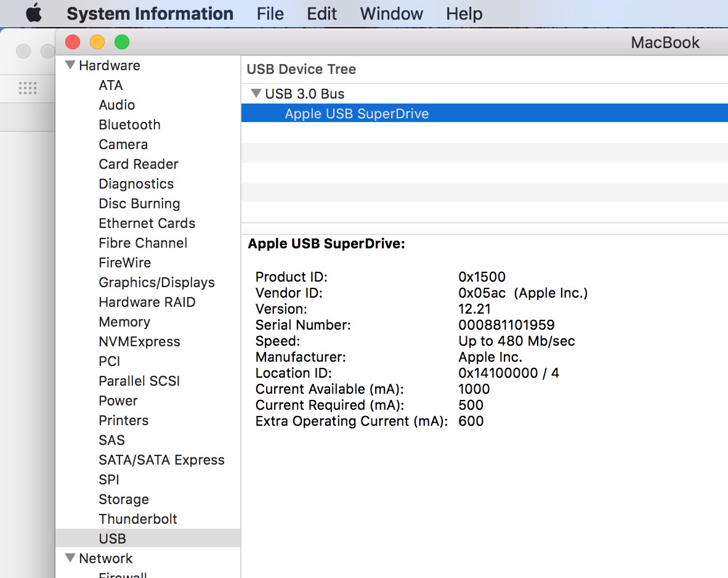The image size is (728, 578).
Task: View the Memory hardware details
Action: tap(124, 322)
